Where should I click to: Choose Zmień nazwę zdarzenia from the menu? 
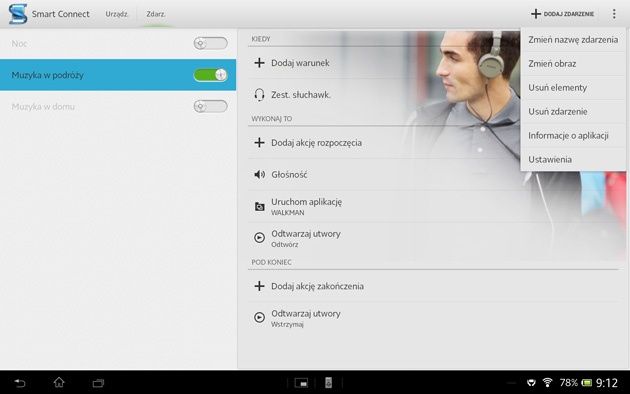point(573,40)
